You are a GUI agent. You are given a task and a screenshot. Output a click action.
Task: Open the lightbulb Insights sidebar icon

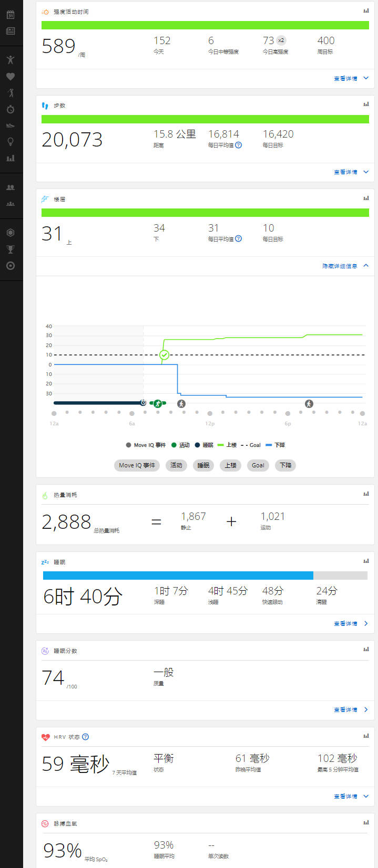point(11,142)
